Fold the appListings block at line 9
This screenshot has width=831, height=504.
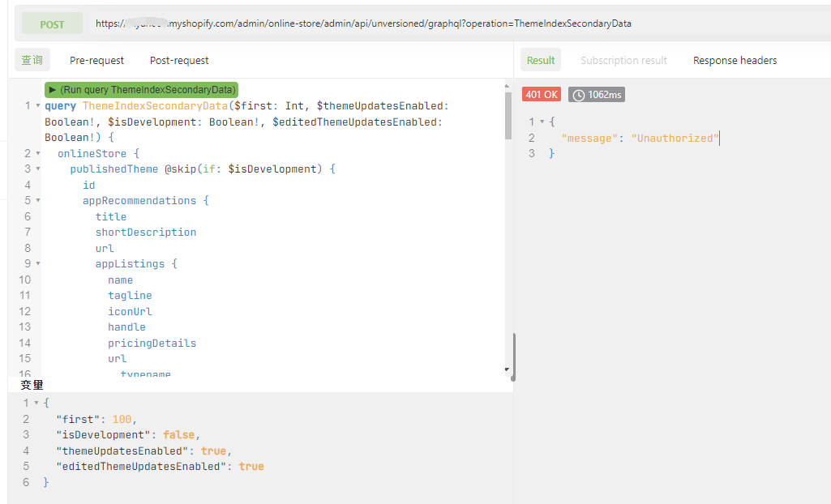tap(38, 264)
